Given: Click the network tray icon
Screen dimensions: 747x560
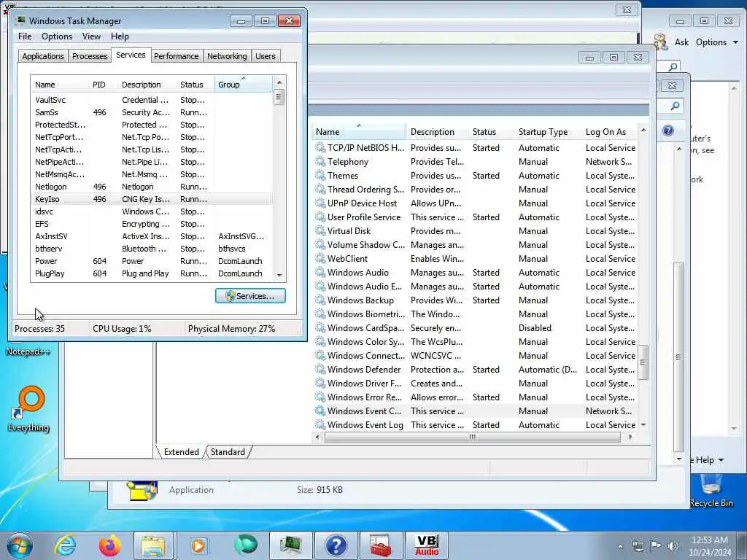Looking at the screenshot, I should point(638,546).
